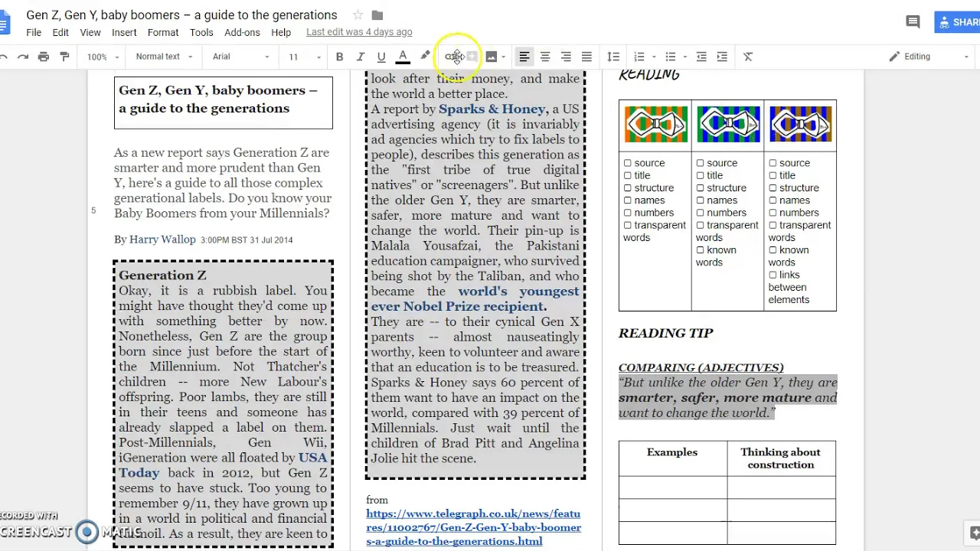980x551 pixels.
Task: Select the paint format tool
Action: point(64,57)
